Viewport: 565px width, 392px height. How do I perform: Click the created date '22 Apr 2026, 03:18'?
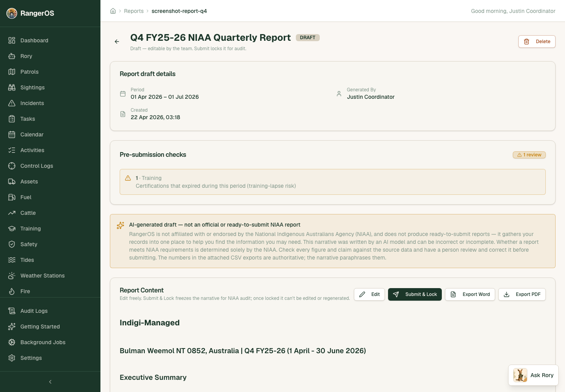pyautogui.click(x=155, y=117)
